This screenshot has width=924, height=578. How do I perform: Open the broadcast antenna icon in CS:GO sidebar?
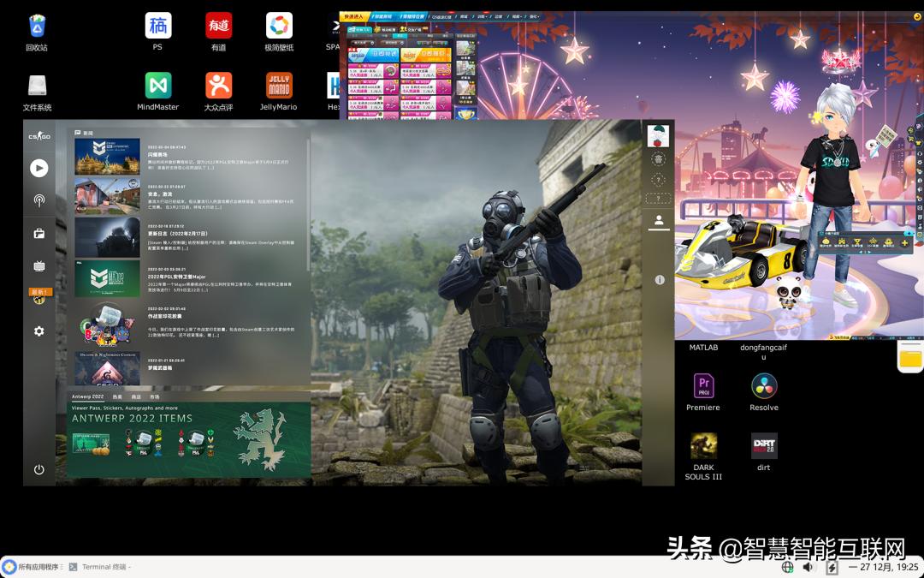click(x=38, y=200)
